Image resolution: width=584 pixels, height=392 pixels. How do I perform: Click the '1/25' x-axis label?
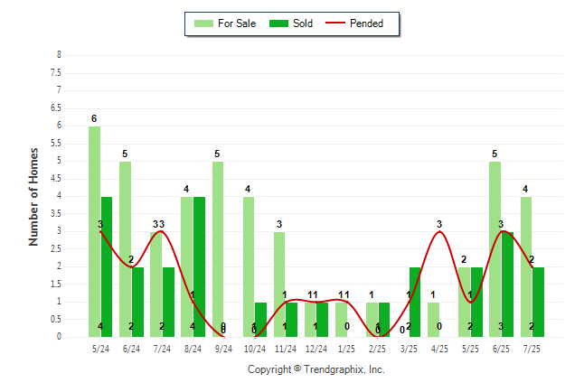[347, 349]
